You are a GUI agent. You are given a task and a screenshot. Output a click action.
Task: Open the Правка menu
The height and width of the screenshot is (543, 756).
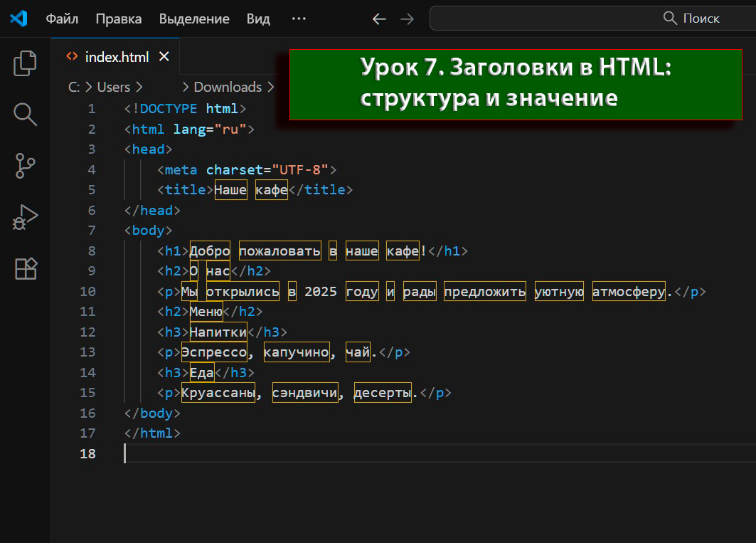coord(119,19)
